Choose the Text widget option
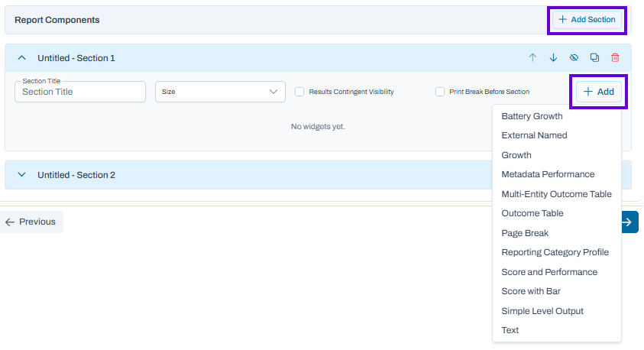Screen dimensions: 644x350 coord(556,330)
